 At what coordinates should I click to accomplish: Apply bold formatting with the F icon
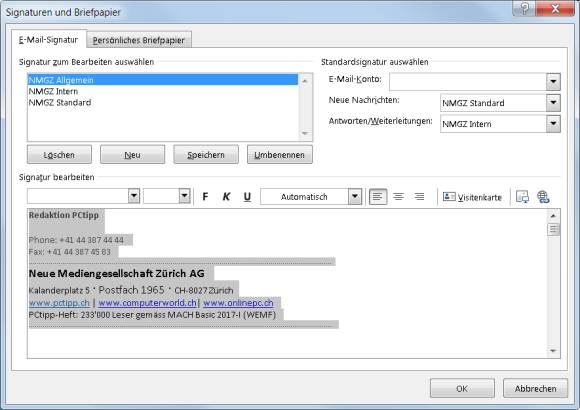[x=205, y=196]
